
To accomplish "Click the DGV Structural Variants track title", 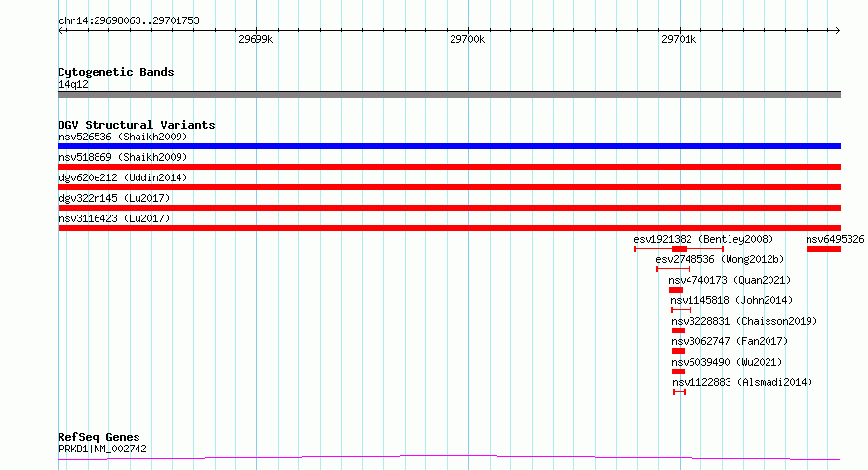I will 137,125.
